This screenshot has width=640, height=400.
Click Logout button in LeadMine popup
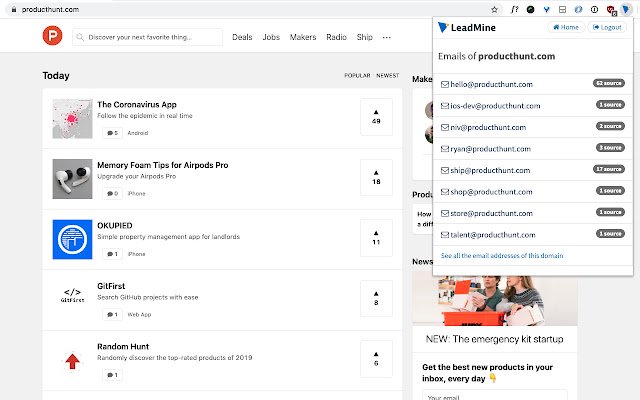607,27
